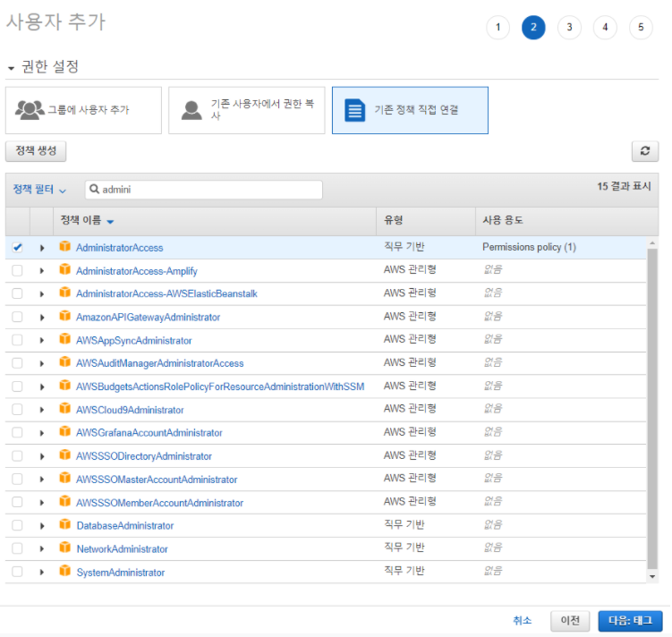This screenshot has width=672, height=637.
Task: Click the AWSAppSyncAdministrator policy box icon
Action: point(65,339)
